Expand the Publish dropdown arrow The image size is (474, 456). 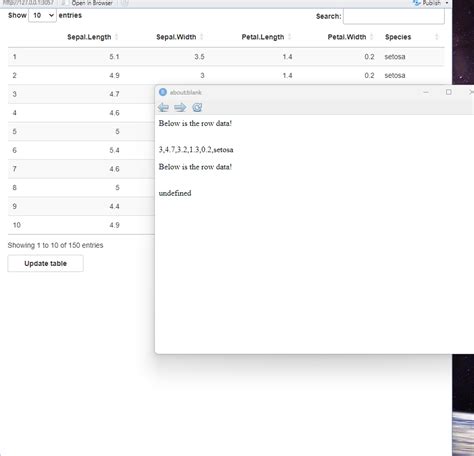[447, 3]
